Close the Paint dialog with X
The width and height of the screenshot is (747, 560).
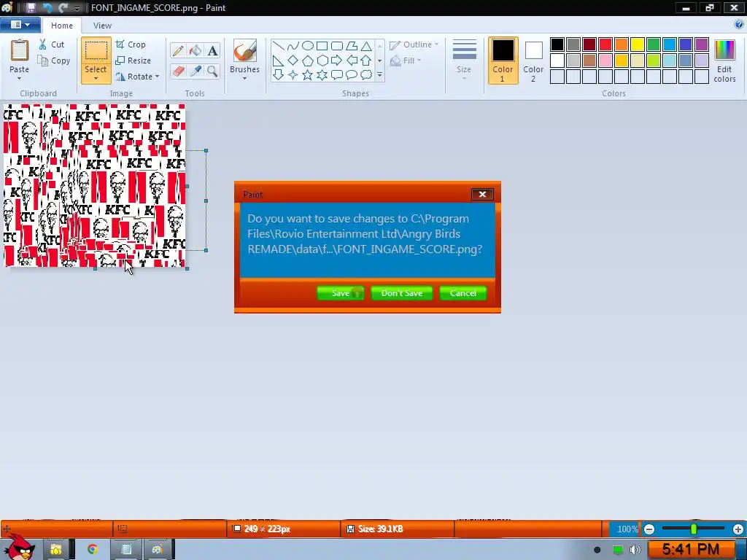tap(482, 194)
